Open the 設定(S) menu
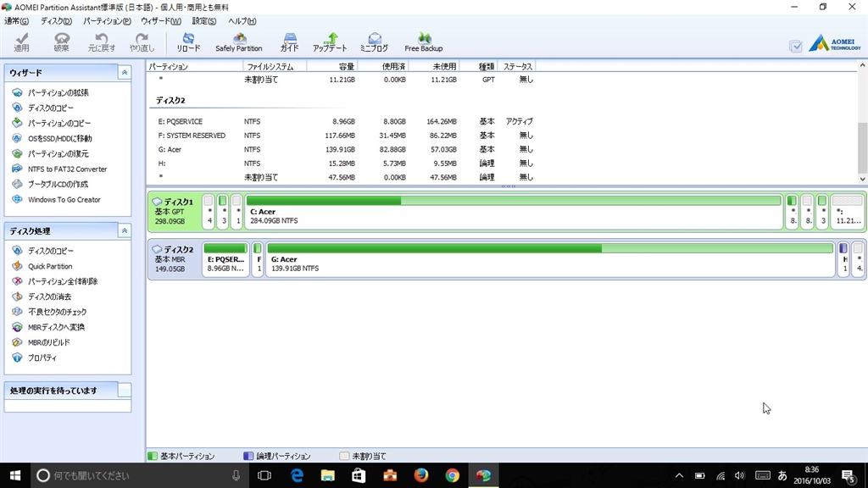This screenshot has height=488, width=868. tap(204, 21)
